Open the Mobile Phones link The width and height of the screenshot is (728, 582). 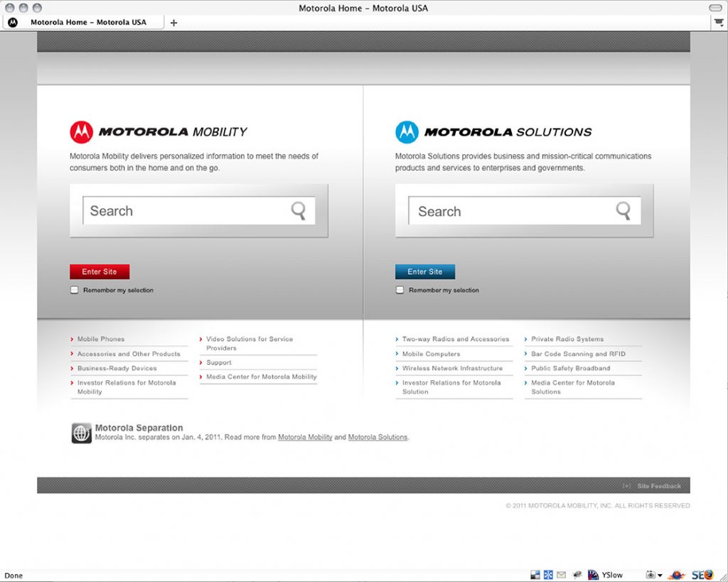pyautogui.click(x=101, y=339)
